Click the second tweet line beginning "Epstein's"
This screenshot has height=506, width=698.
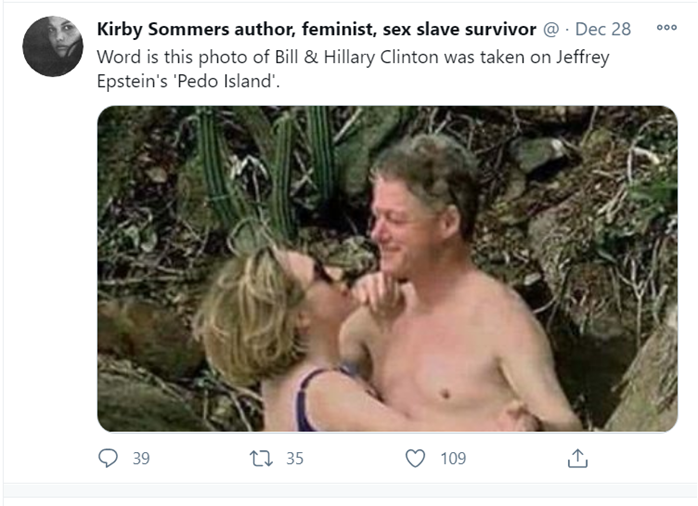tap(189, 80)
